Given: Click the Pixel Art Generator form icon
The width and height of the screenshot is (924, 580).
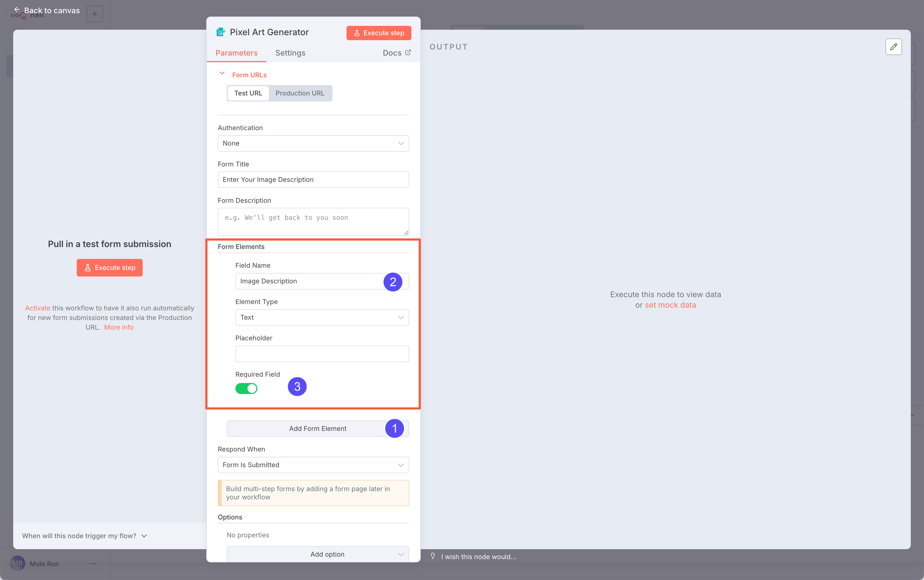Looking at the screenshot, I should (x=221, y=32).
